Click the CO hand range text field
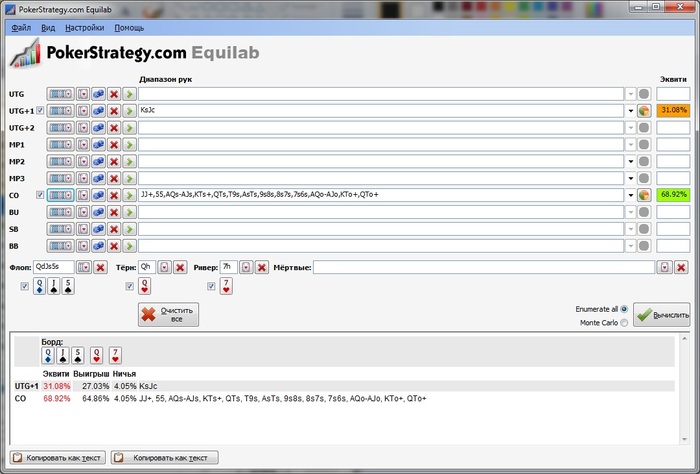700x474 pixels. tap(381, 195)
